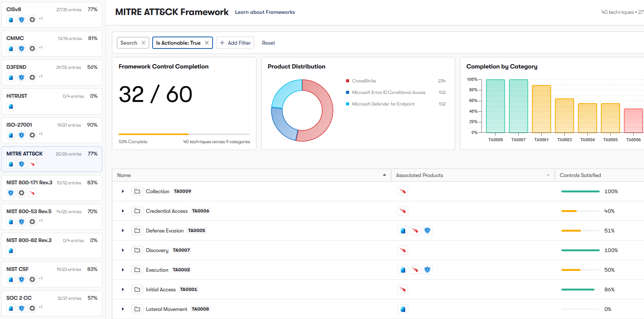644x319 pixels.
Task: Click the blue Entra ID icon in Execution row
Action: pos(403,270)
